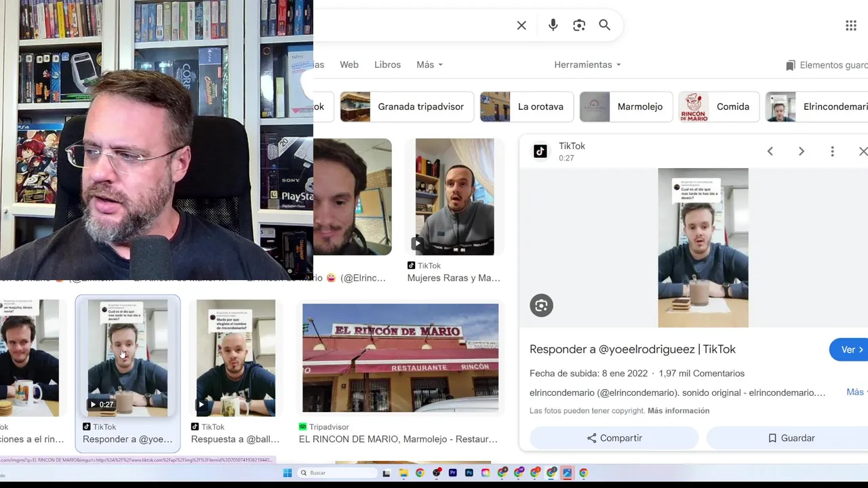The height and width of the screenshot is (488, 868).
Task: Go to previous image in preview panel
Action: coord(770,151)
